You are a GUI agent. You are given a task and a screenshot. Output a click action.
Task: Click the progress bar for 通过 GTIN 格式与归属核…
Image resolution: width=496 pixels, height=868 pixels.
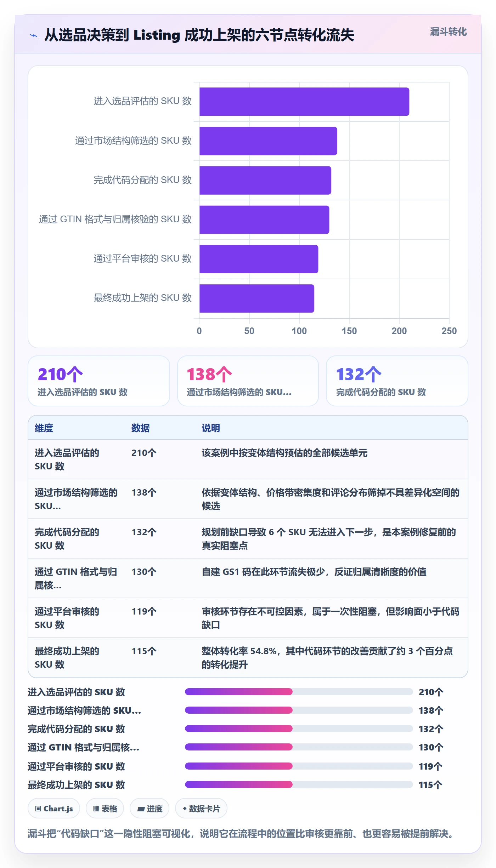pyautogui.click(x=299, y=747)
